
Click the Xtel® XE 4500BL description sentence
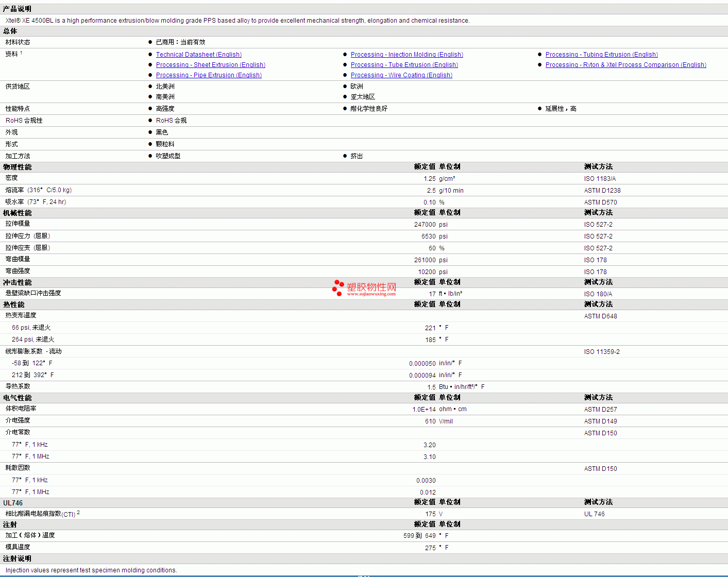pyautogui.click(x=238, y=21)
